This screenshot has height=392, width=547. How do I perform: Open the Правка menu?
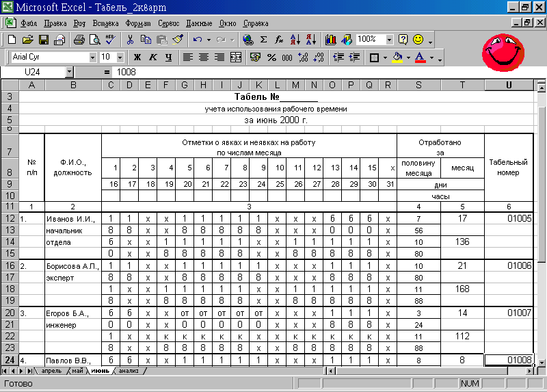[55, 23]
